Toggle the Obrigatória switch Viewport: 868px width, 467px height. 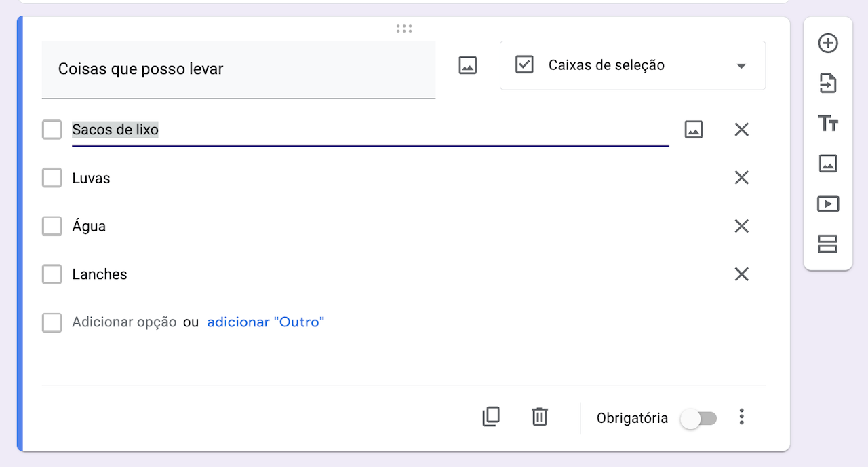698,418
